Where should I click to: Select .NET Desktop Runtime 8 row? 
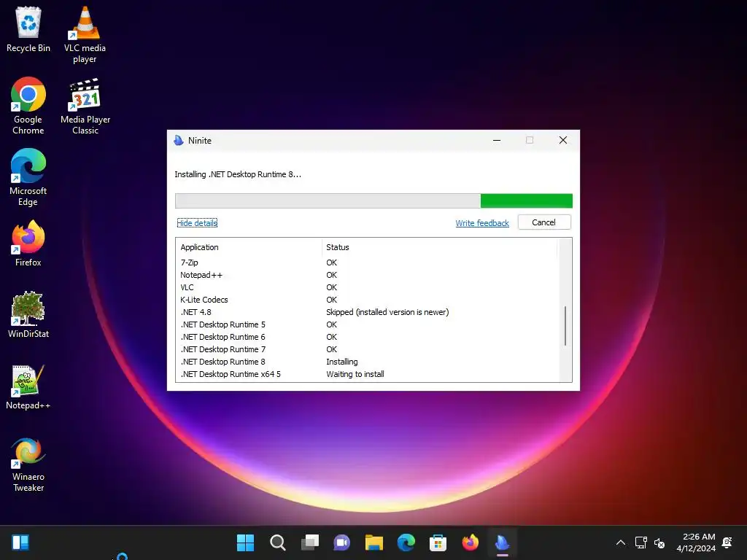[367, 362]
